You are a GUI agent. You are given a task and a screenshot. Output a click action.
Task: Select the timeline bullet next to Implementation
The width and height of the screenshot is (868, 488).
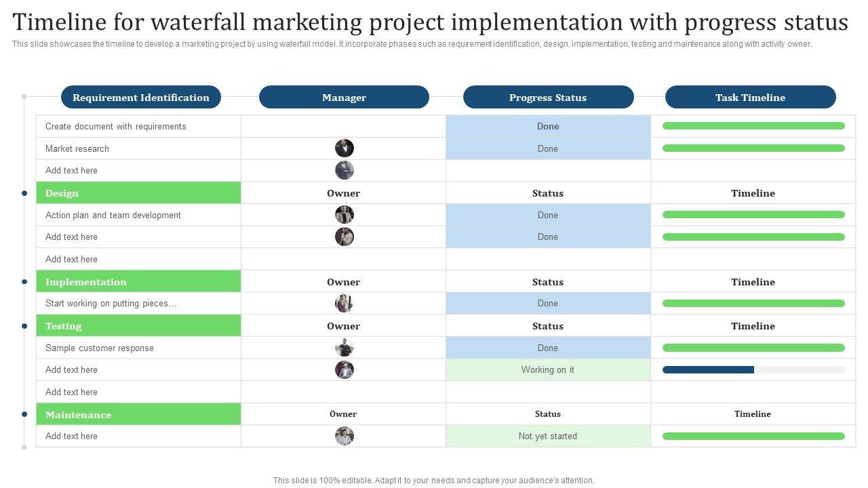tap(24, 282)
